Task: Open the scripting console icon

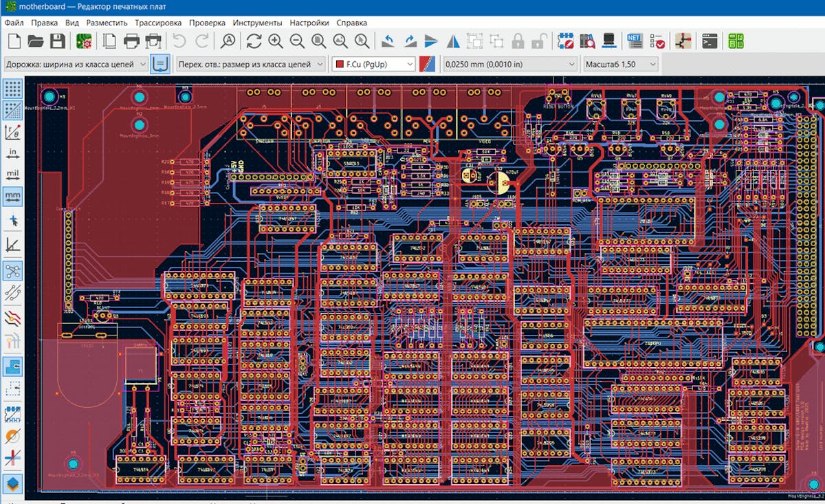Action: coord(709,41)
